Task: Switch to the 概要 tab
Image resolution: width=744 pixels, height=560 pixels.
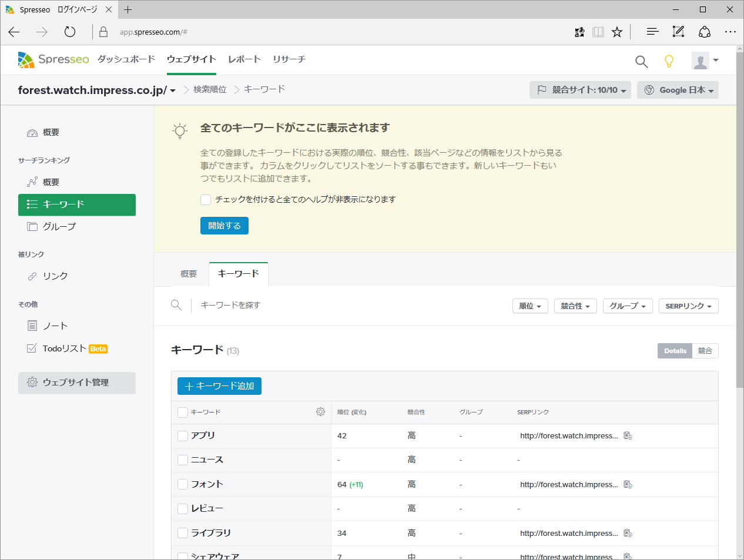Action: pyautogui.click(x=188, y=273)
